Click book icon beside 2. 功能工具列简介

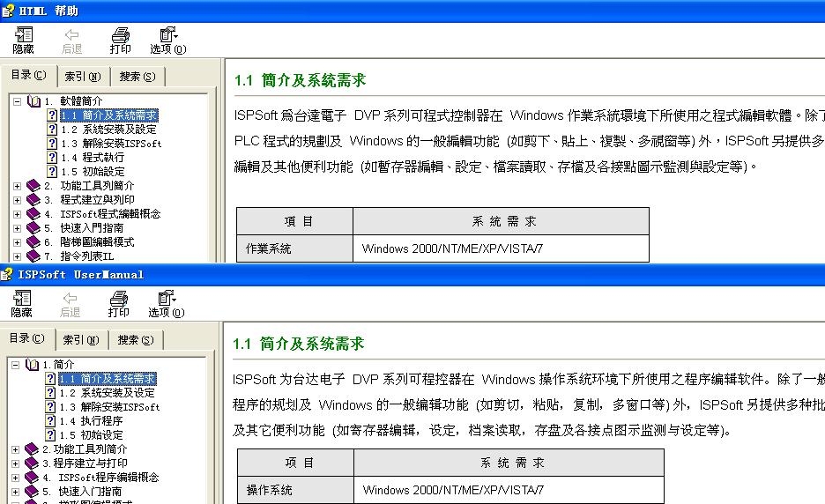coord(32,449)
